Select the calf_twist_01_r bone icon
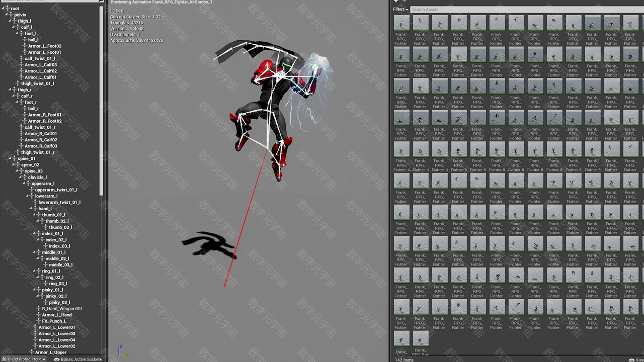This screenshot has height=362, width=644. coord(21,127)
